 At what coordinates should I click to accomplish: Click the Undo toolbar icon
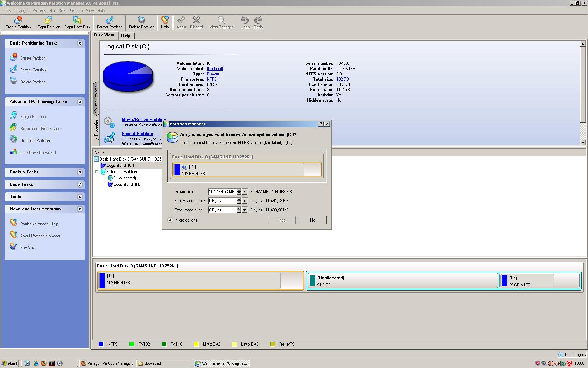coord(245,23)
